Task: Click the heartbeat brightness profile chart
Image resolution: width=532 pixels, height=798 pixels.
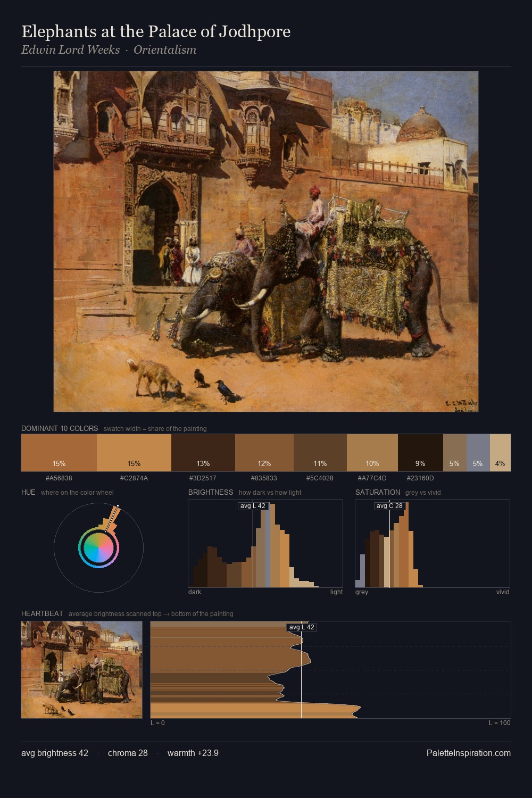Action: click(x=330, y=670)
